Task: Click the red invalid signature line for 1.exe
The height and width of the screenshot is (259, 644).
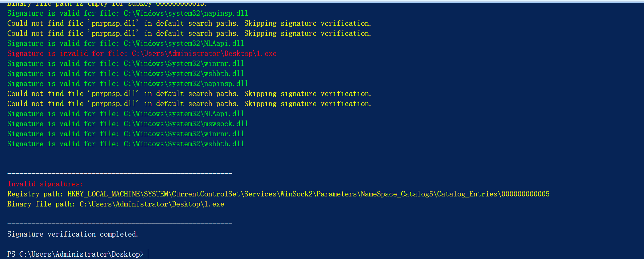Action: (x=142, y=54)
